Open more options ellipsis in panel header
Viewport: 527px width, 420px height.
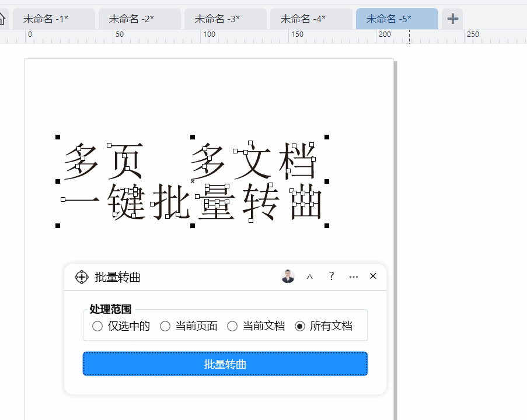(x=354, y=277)
